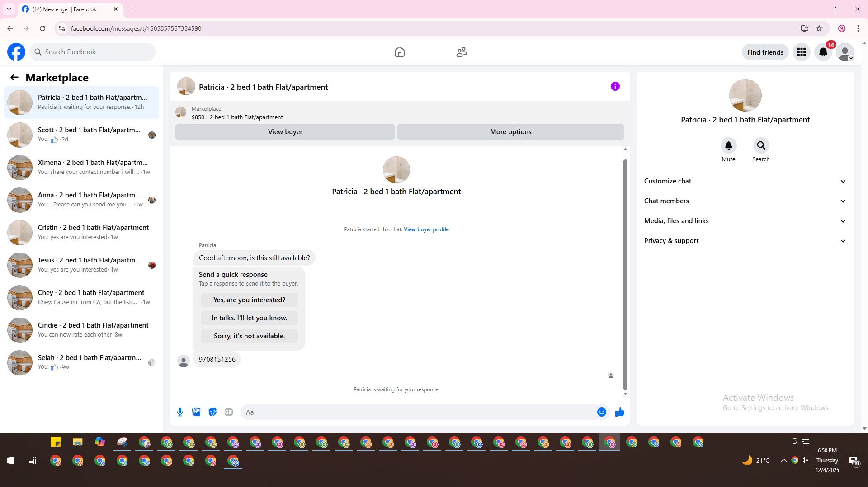Open Jesus's apartment conversation
Image resolution: width=868 pixels, height=487 pixels.
(81, 265)
